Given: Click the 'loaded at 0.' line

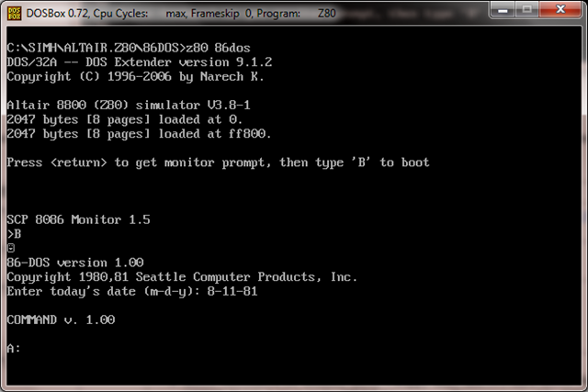Looking at the screenshot, I should 125,119.
